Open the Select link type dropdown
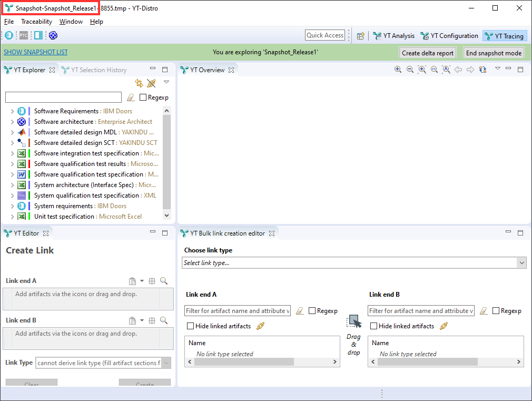Viewport: 532px width, 401px height. (522, 263)
